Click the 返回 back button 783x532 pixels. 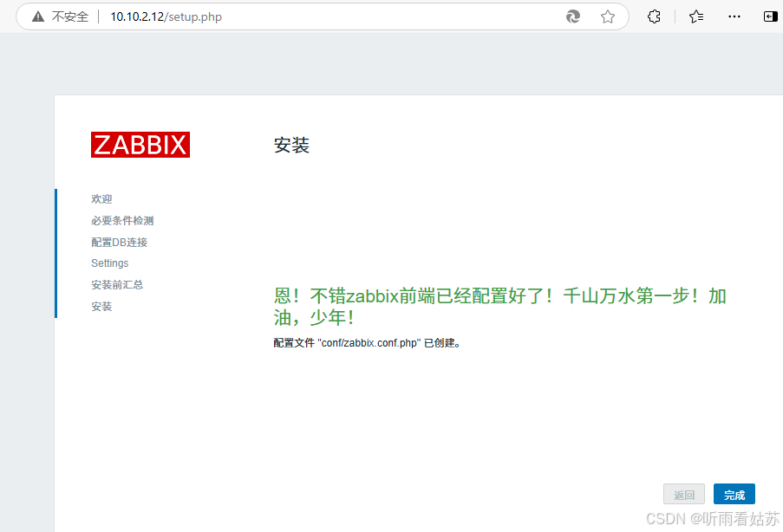tap(684, 495)
